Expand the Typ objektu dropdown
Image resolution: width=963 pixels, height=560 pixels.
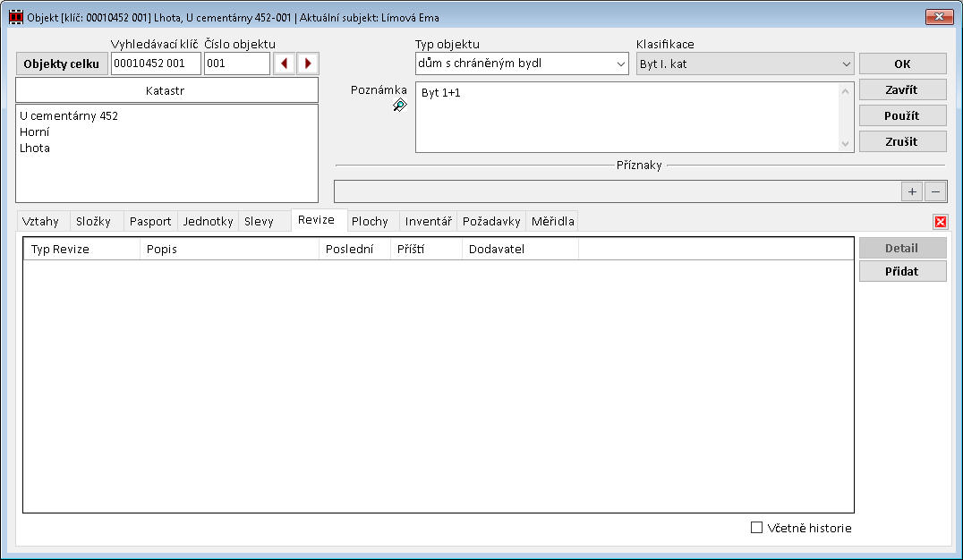coord(621,64)
